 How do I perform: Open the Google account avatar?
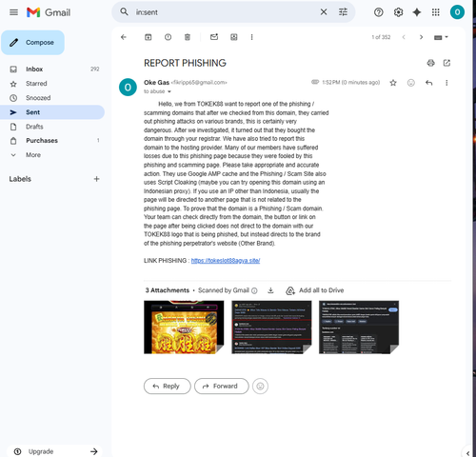[457, 12]
